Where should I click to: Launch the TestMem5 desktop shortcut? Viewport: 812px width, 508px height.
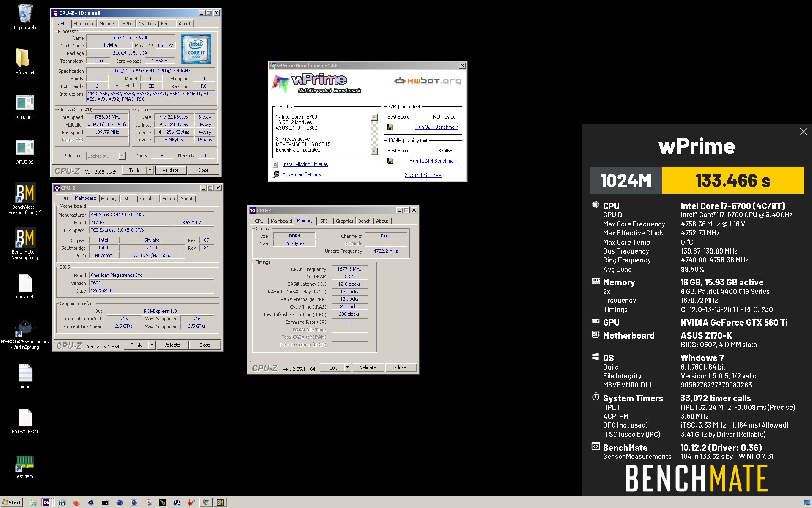point(25,463)
